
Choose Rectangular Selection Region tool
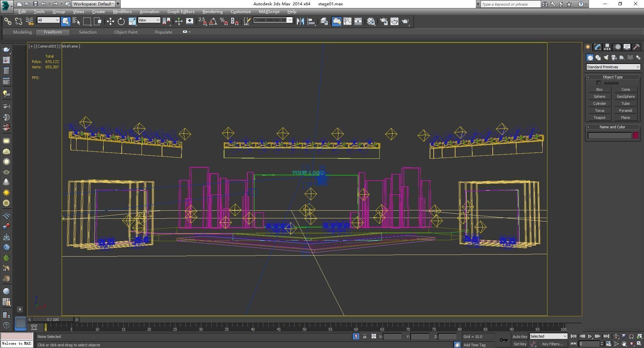(87, 21)
